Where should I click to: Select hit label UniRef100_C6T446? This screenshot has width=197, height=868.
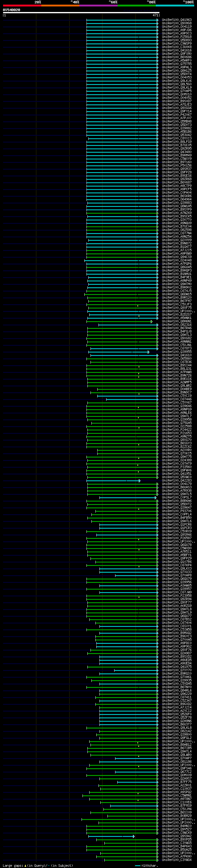(x=177, y=399)
